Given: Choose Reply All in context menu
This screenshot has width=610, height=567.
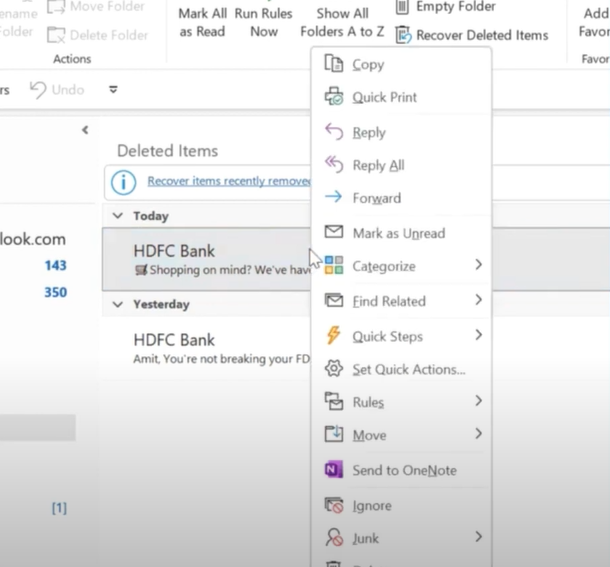Looking at the screenshot, I should (x=401, y=165).
